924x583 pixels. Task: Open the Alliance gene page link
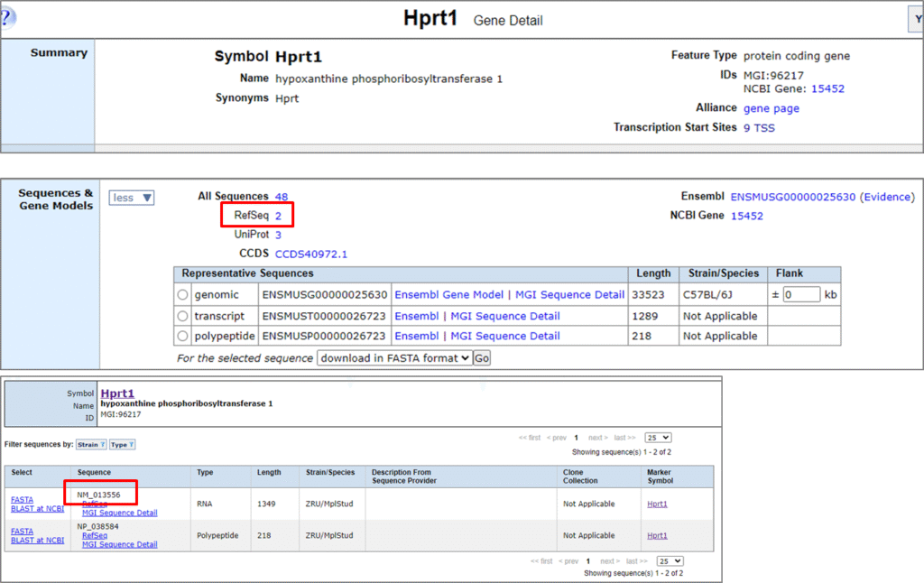click(x=771, y=108)
